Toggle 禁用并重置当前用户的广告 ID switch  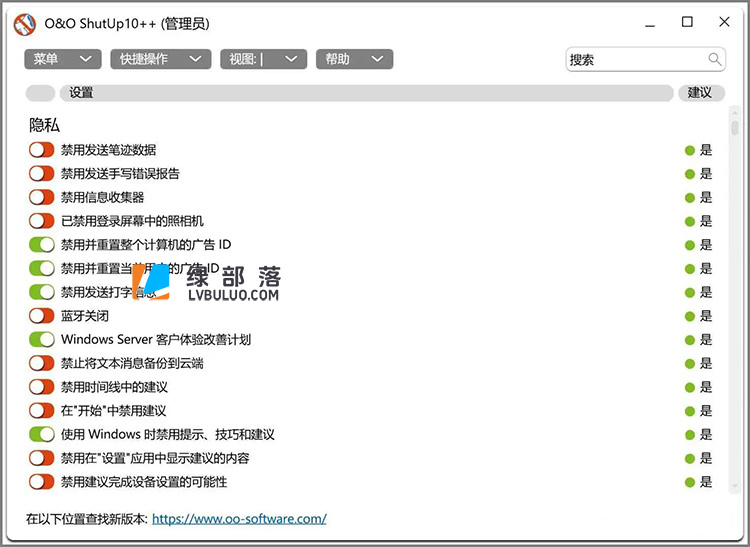(42, 268)
